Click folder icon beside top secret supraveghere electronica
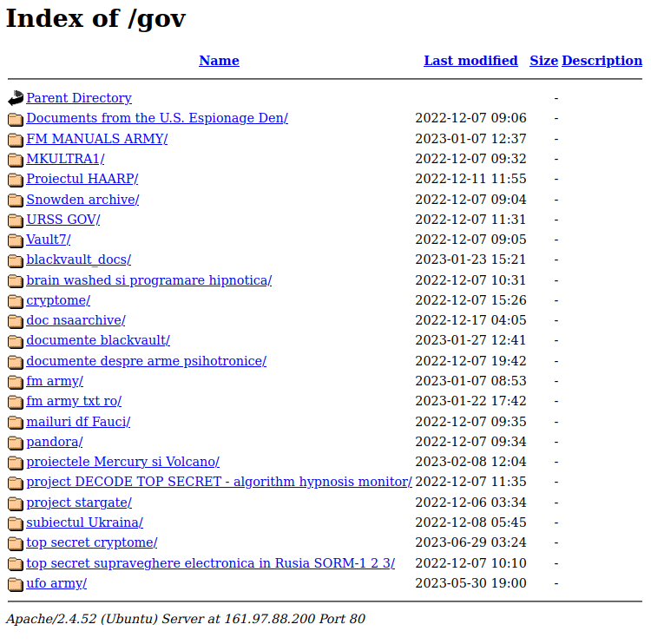 (x=16, y=564)
